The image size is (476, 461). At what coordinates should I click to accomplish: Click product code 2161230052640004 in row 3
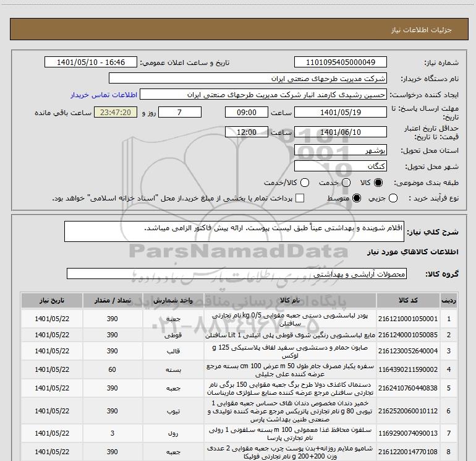coord(408,351)
